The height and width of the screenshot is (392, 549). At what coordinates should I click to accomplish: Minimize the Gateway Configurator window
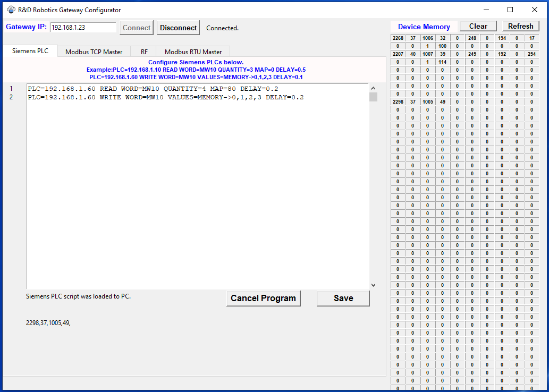pyautogui.click(x=486, y=10)
